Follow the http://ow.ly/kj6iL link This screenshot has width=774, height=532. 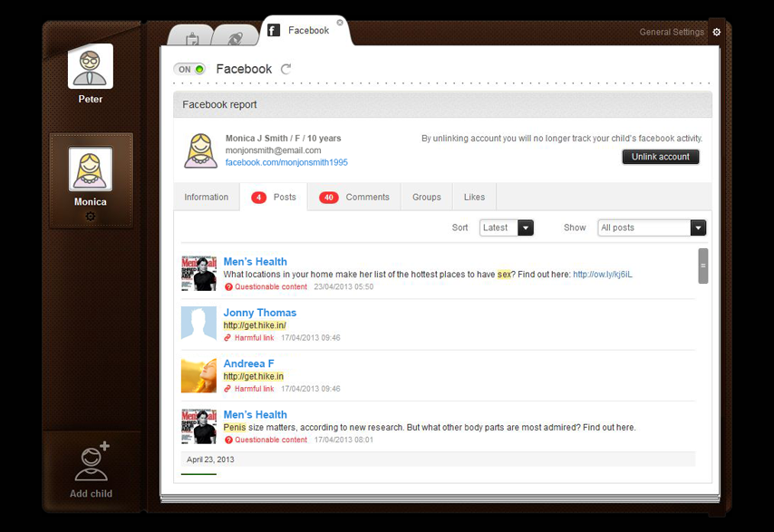click(602, 275)
